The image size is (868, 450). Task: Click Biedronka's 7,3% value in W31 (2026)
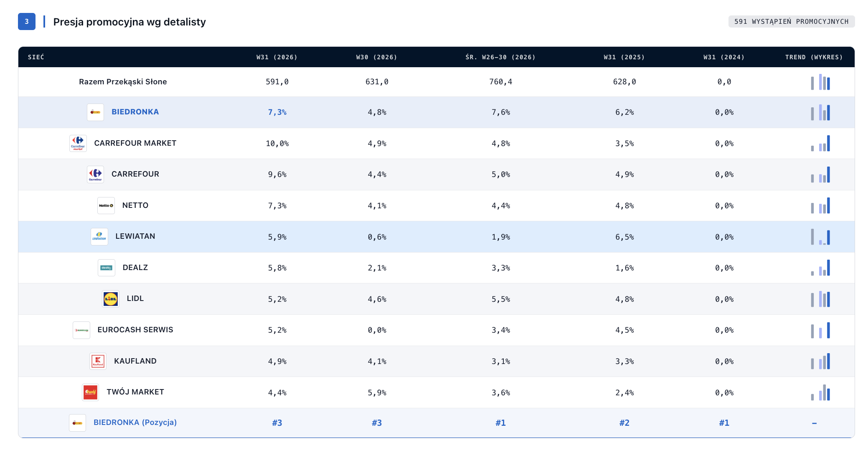(x=277, y=112)
